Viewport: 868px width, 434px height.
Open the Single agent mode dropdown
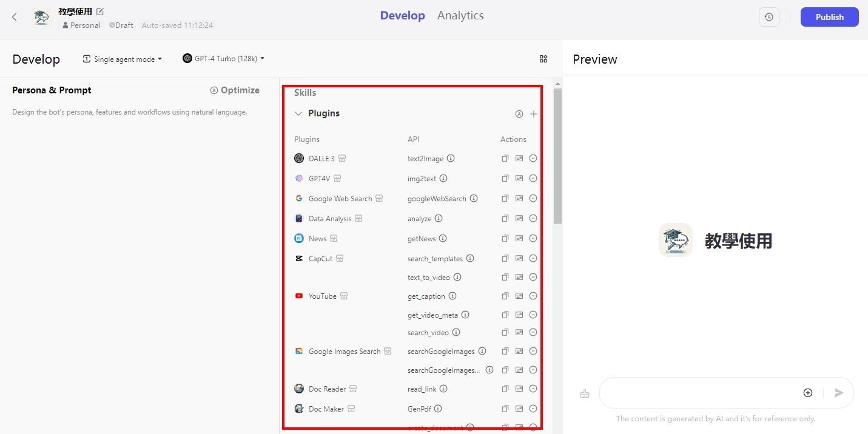point(123,59)
